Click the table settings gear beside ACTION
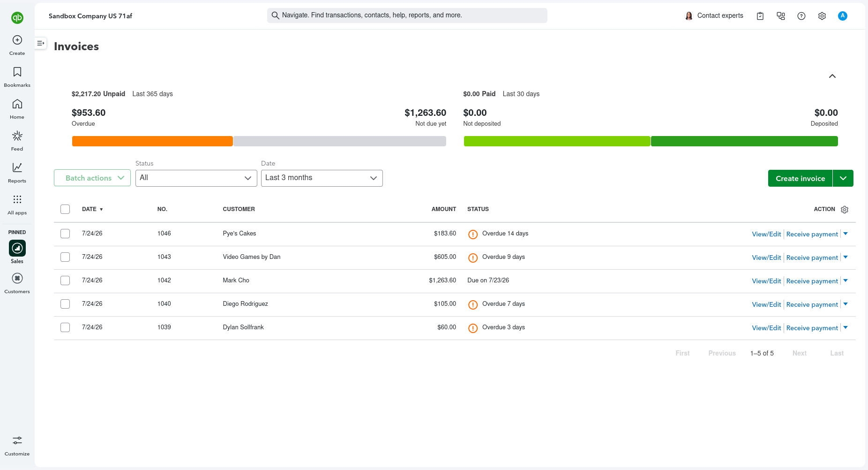The width and height of the screenshot is (868, 470). point(845,210)
